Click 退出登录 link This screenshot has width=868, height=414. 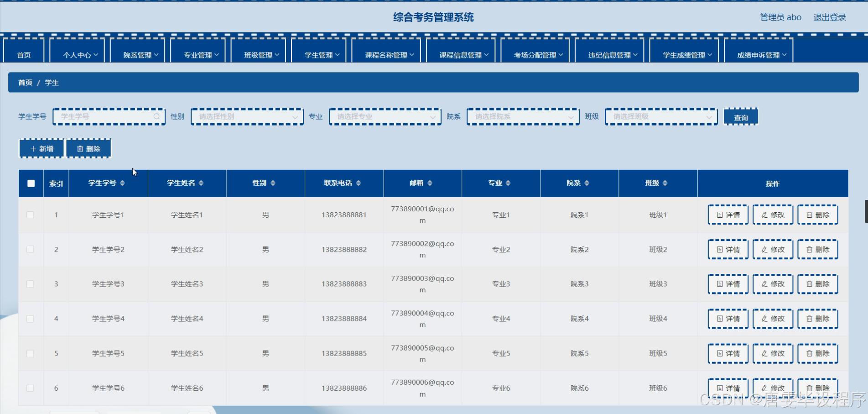coord(829,17)
